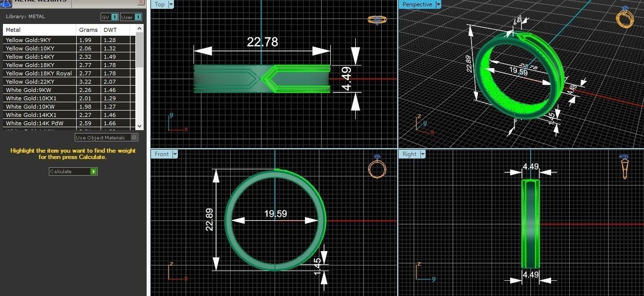Click the 1.99 grams value for 9KY
Viewport: 644px width, 296px height.
pyautogui.click(x=85, y=40)
